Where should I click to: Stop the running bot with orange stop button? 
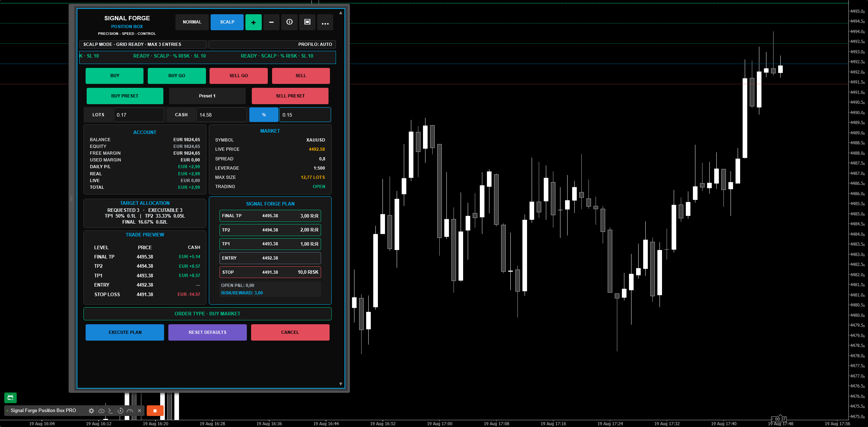[155, 411]
